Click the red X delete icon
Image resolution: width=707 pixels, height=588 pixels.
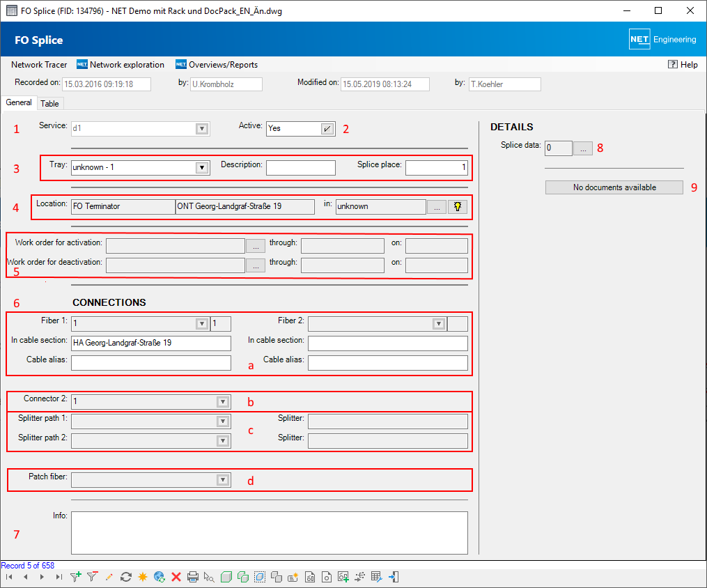(176, 577)
